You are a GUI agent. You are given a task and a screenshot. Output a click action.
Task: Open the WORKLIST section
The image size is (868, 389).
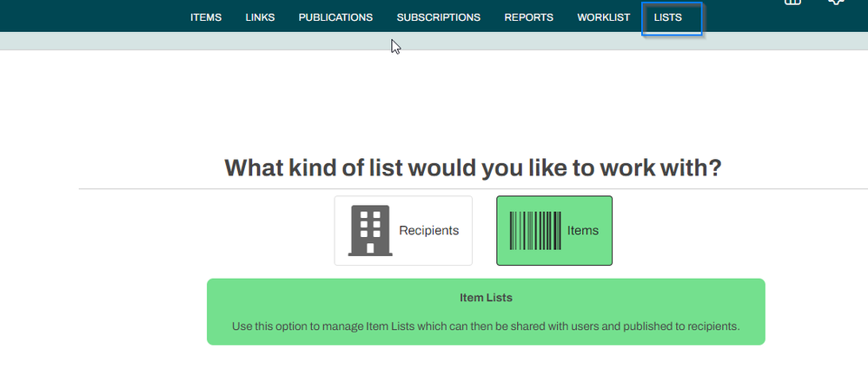click(x=603, y=17)
